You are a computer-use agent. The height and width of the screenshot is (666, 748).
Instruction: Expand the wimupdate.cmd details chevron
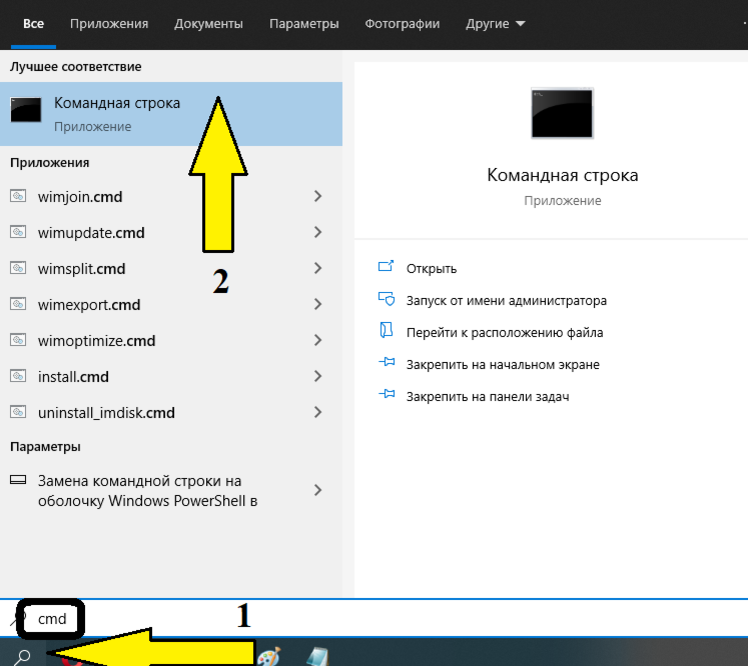tap(318, 232)
